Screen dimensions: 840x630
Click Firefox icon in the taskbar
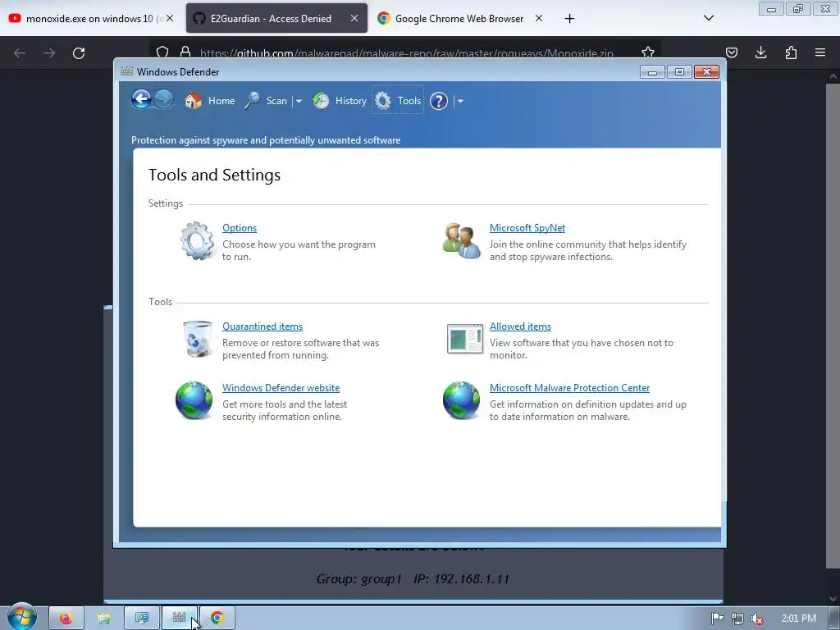(66, 618)
